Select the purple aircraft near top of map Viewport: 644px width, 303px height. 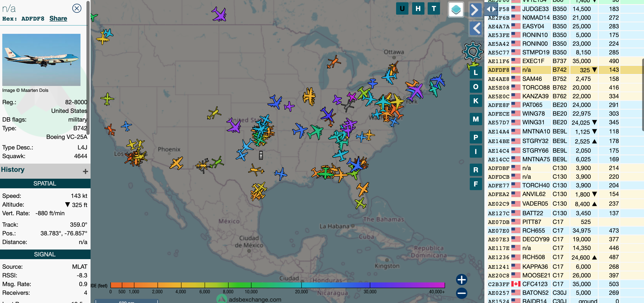(x=219, y=14)
